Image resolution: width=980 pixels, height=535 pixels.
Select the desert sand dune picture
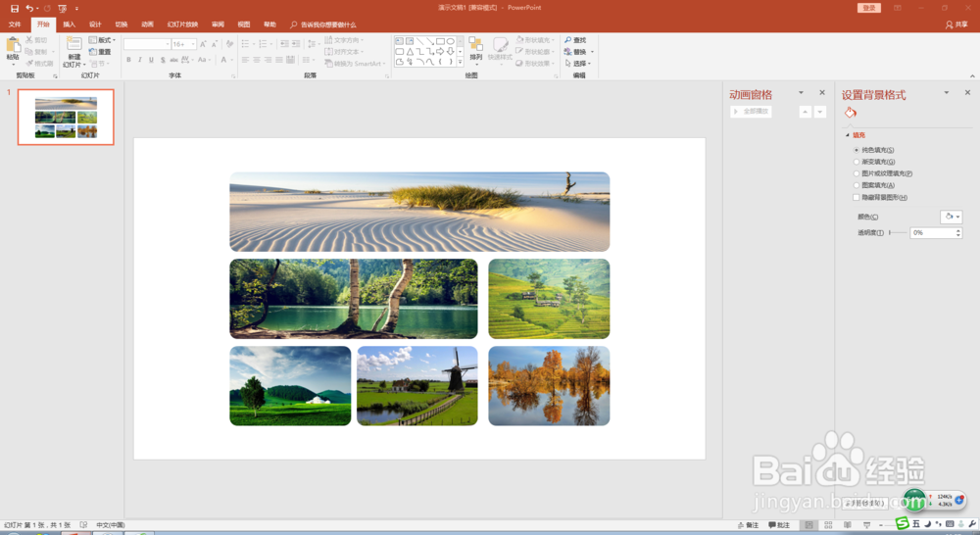[419, 212]
